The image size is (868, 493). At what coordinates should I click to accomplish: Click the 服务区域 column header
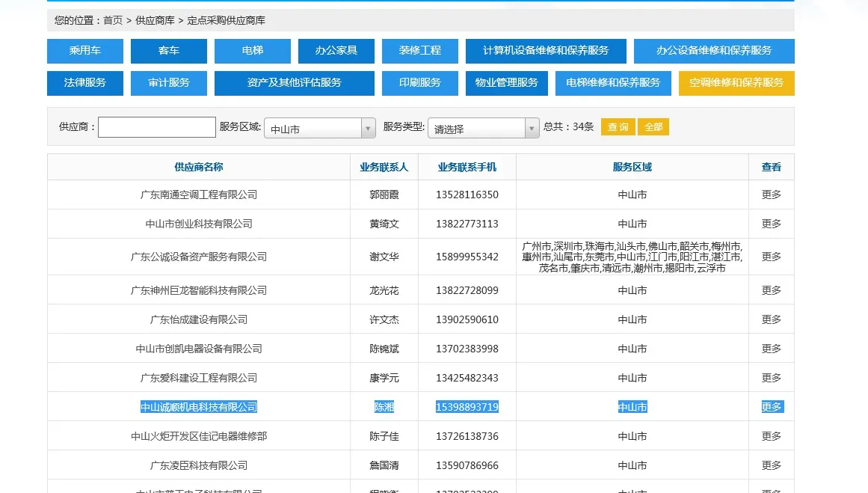click(x=632, y=168)
